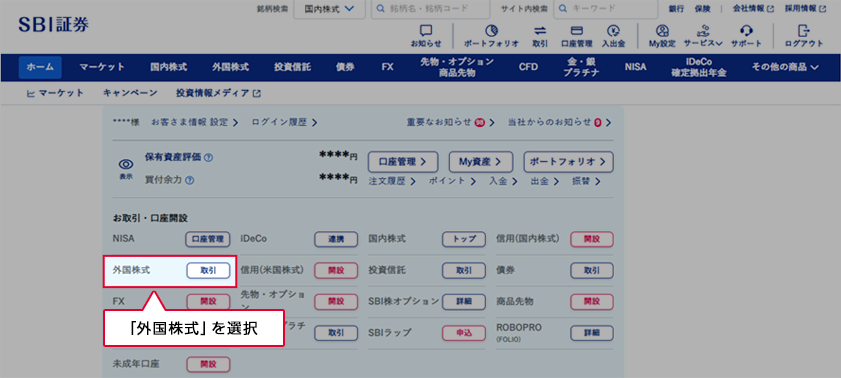This screenshot has width=841, height=378.
Task: Open the マーケット sub-navigation link
Action: coord(55,93)
